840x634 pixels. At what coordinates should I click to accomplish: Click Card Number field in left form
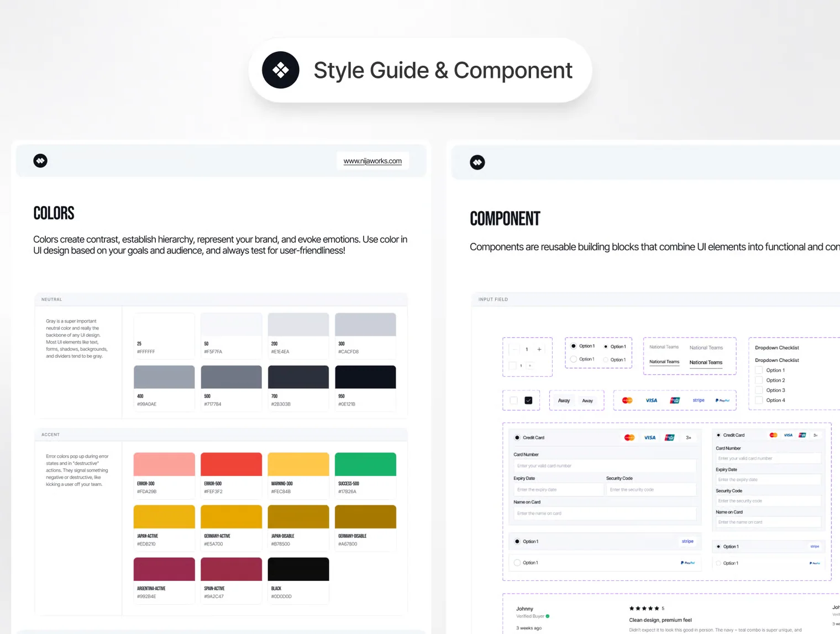605,466
